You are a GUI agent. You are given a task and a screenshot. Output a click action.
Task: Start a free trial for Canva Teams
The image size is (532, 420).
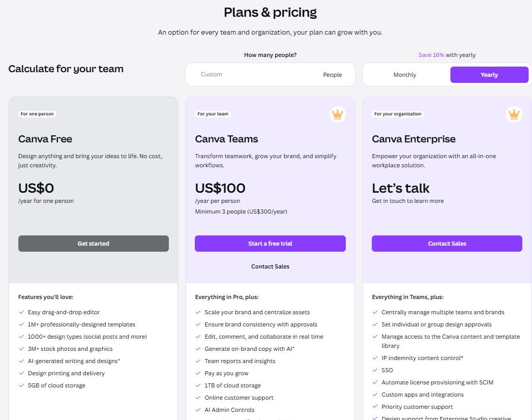(270, 244)
